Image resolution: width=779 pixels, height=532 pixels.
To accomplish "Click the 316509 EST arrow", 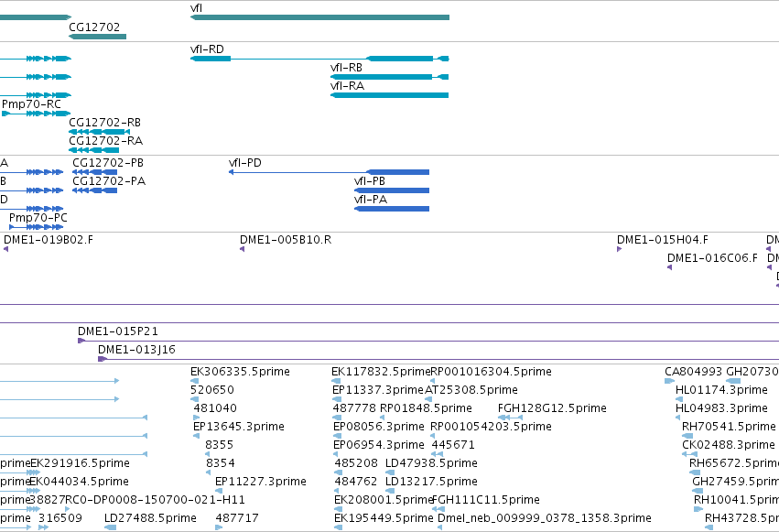I will point(44,527).
